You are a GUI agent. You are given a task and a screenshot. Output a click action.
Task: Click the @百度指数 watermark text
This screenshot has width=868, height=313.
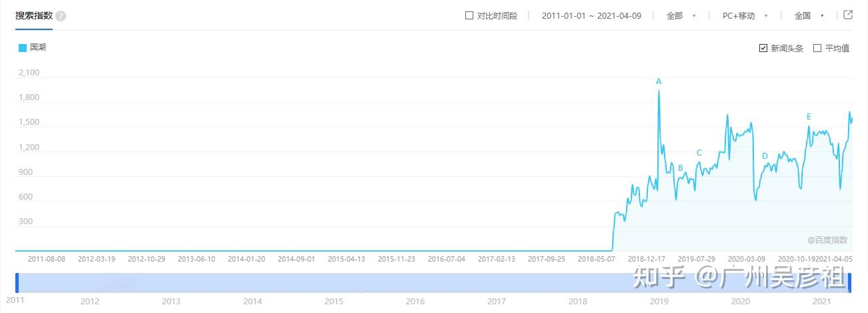[827, 240]
